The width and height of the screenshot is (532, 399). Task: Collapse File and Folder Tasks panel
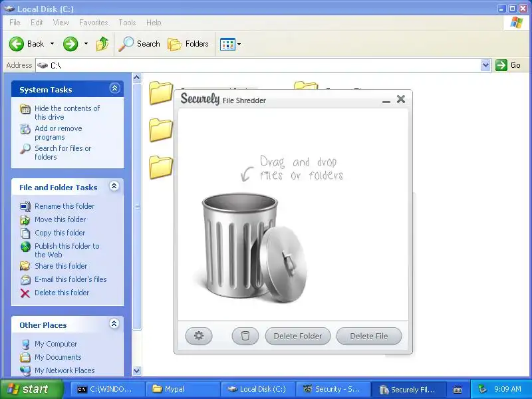coord(114,186)
